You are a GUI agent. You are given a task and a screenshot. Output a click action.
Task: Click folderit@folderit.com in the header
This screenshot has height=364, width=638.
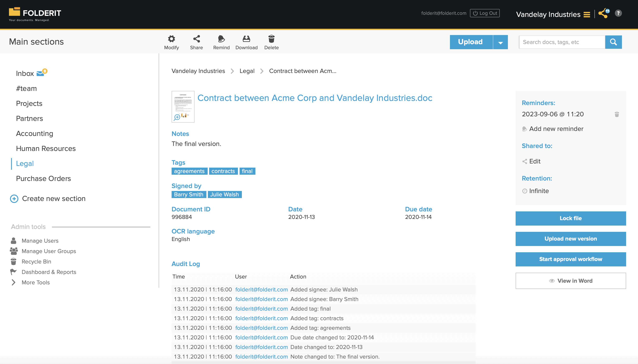[x=444, y=13]
